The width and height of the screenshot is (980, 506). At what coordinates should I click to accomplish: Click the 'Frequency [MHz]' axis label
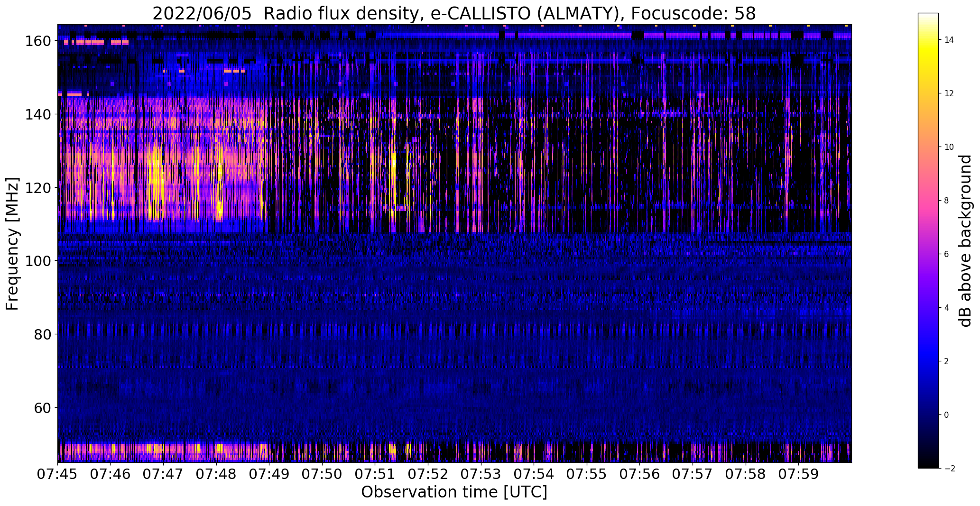tap(12, 244)
